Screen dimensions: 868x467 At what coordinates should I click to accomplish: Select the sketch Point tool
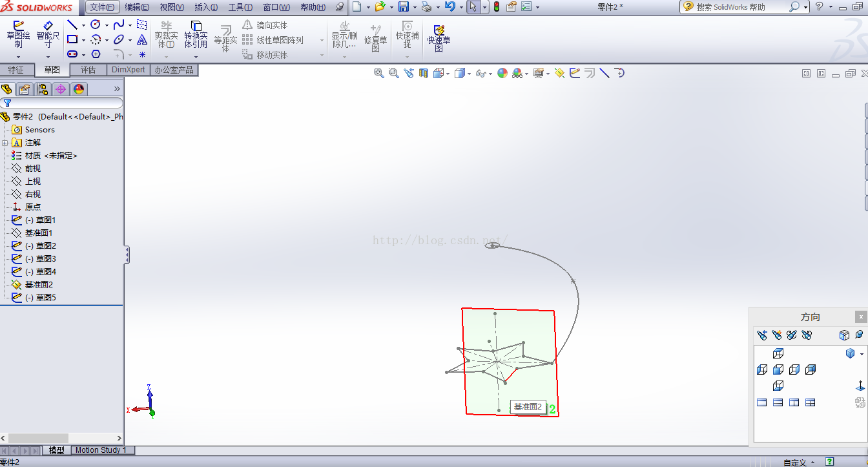142,54
